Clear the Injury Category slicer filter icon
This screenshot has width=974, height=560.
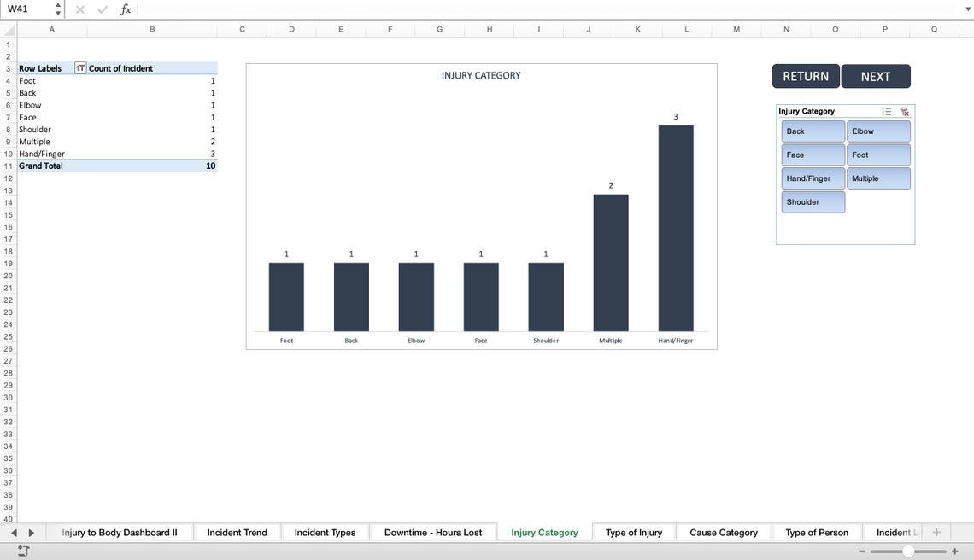pos(904,111)
